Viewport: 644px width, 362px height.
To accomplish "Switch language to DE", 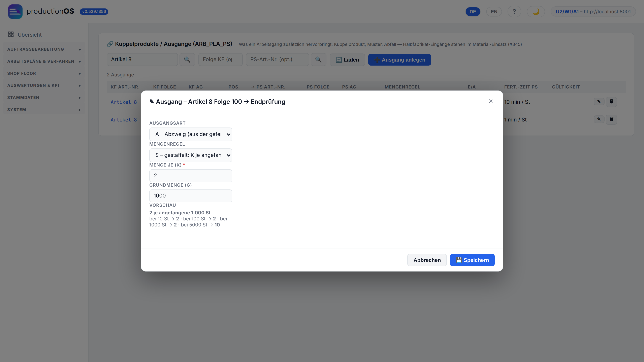I will click(473, 11).
